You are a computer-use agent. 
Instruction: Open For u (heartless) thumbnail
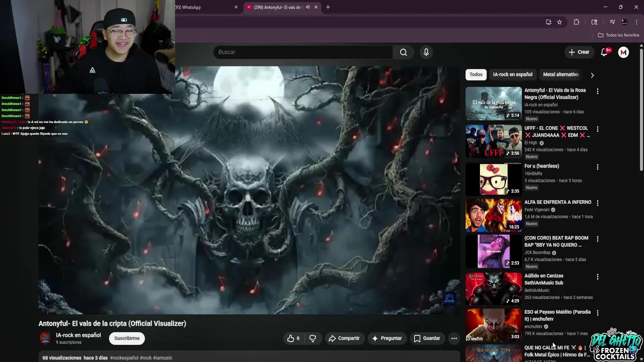coord(494,179)
